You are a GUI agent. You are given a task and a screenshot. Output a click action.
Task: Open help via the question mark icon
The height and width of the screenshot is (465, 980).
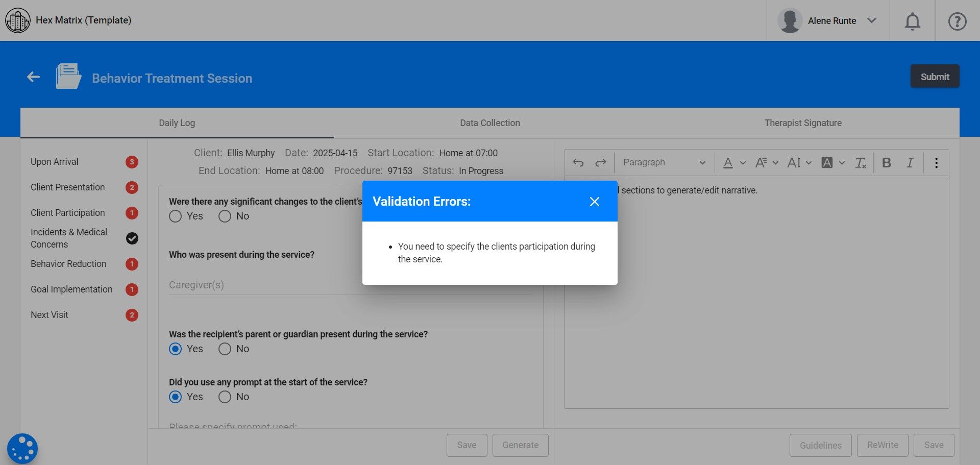(x=957, y=21)
